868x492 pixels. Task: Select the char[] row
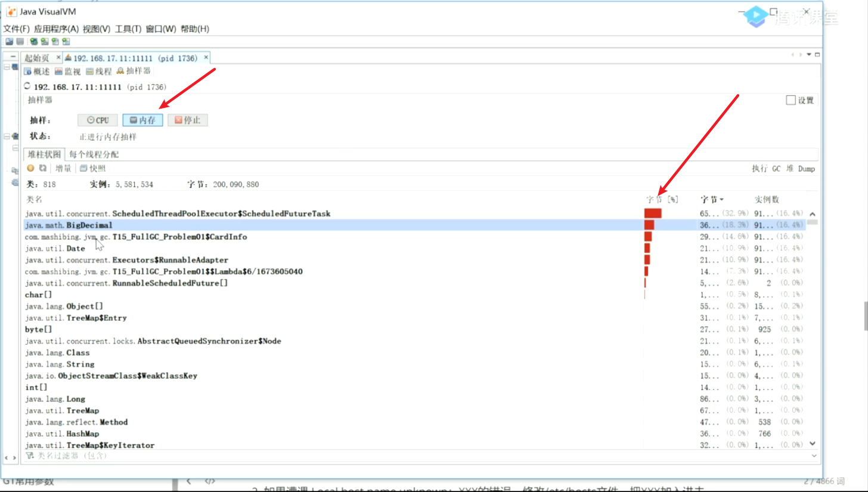pos(415,295)
